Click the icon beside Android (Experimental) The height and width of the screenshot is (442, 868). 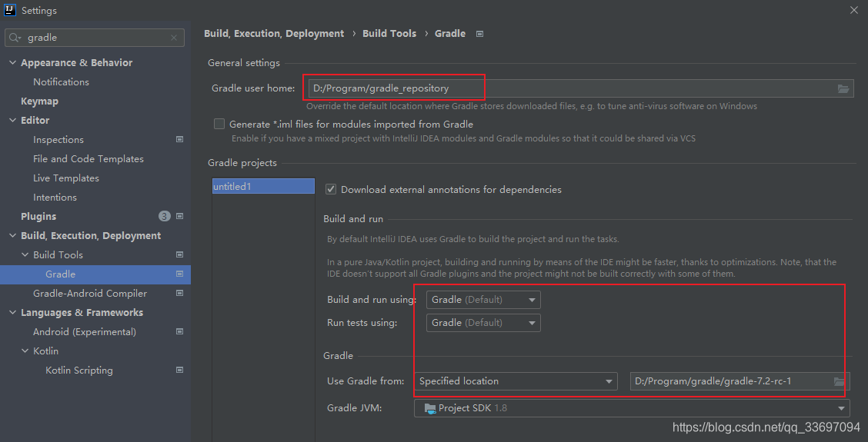tap(179, 331)
